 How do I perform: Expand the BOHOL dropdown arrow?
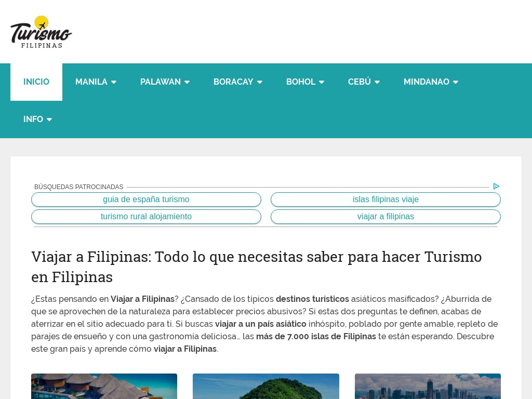(x=321, y=82)
